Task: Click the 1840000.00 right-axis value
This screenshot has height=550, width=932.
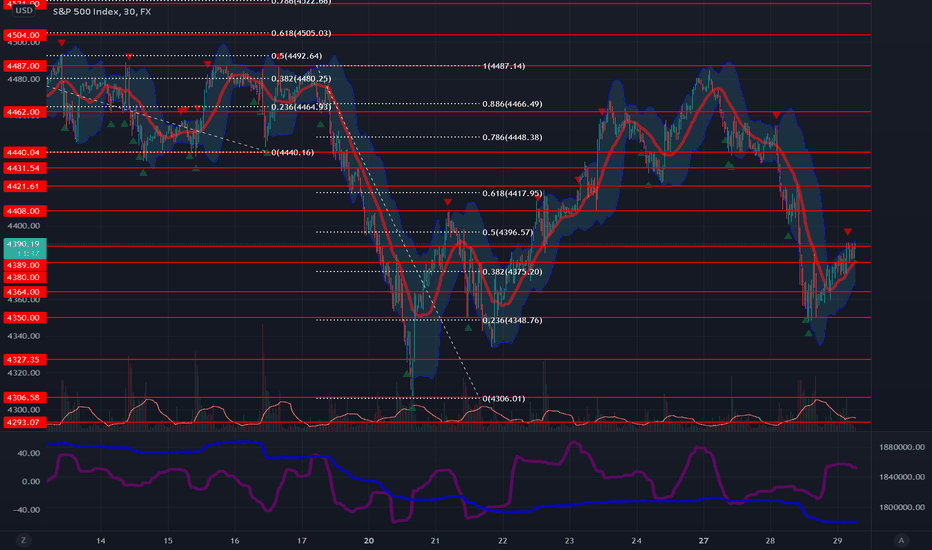Action: click(x=902, y=477)
